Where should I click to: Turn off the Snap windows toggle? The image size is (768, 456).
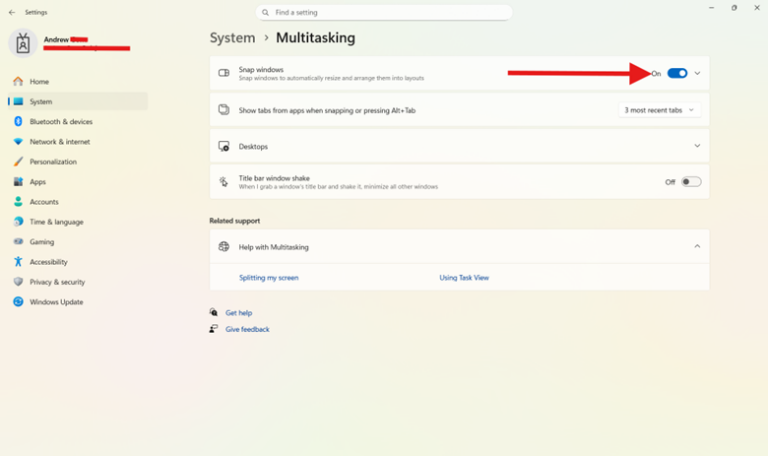(x=677, y=73)
